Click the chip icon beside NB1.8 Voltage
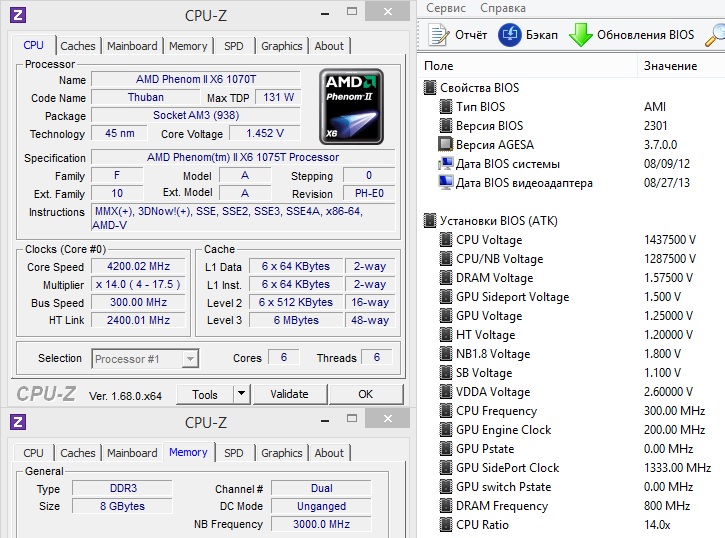 point(445,354)
